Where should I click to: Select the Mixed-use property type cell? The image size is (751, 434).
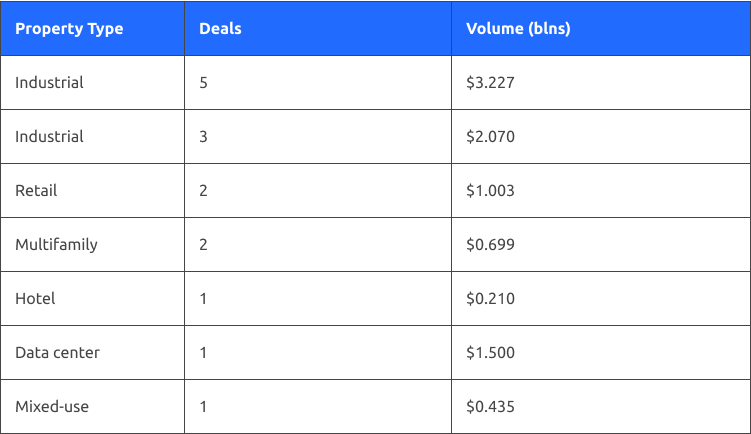coord(51,406)
